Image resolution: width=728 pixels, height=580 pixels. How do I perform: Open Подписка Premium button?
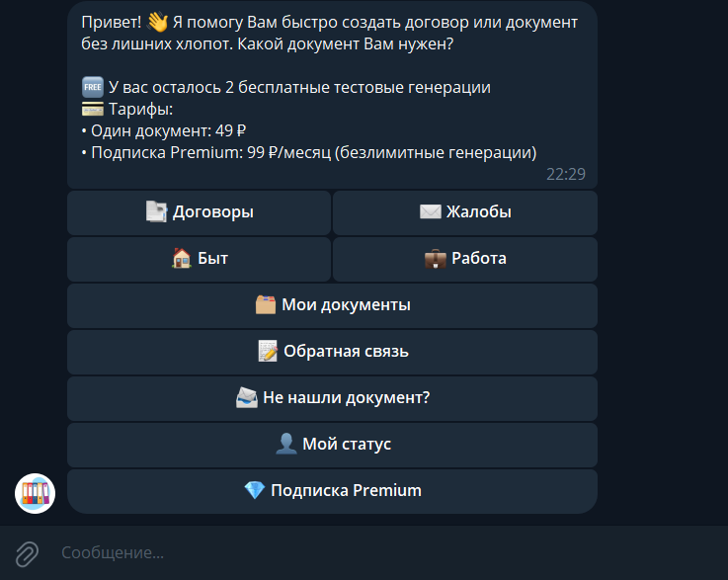[332, 490]
